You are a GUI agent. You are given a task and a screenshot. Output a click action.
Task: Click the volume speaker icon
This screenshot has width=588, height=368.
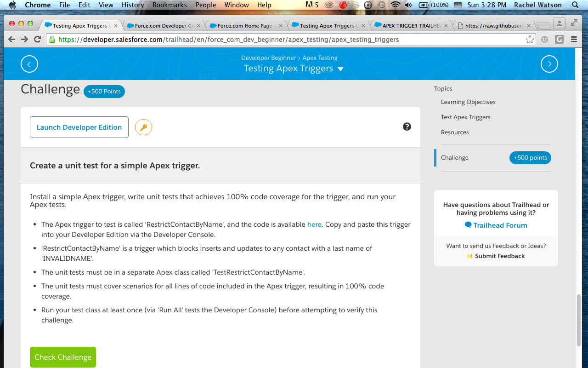click(408, 5)
